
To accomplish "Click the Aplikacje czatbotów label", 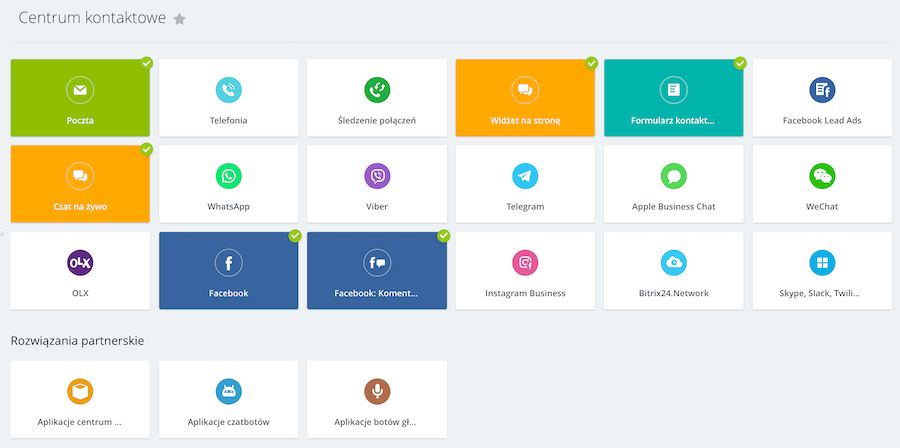I will click(228, 422).
